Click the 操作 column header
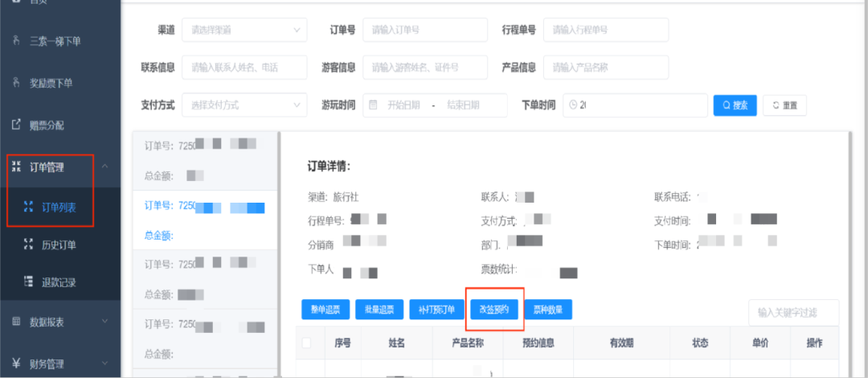 pyautogui.click(x=814, y=343)
